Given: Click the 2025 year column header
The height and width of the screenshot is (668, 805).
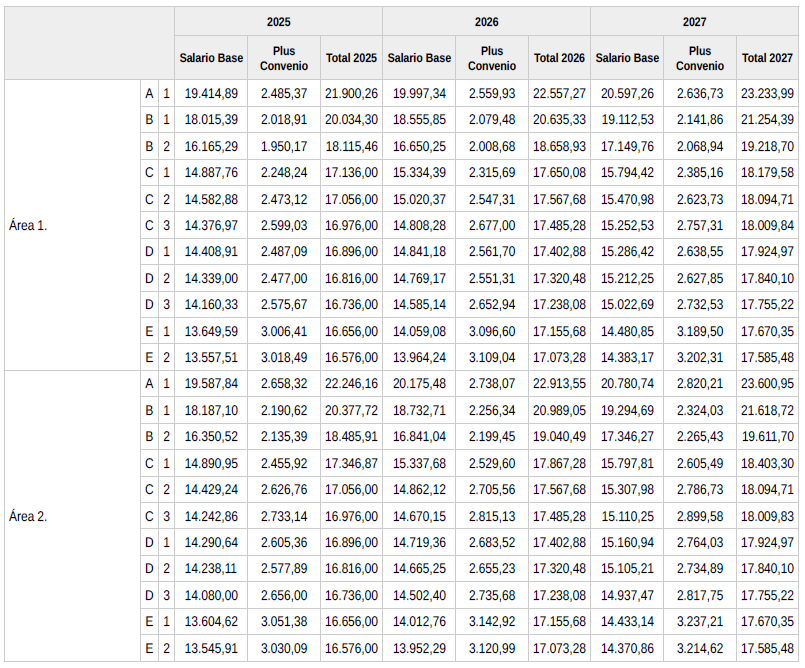Looking at the screenshot, I should (x=278, y=21).
